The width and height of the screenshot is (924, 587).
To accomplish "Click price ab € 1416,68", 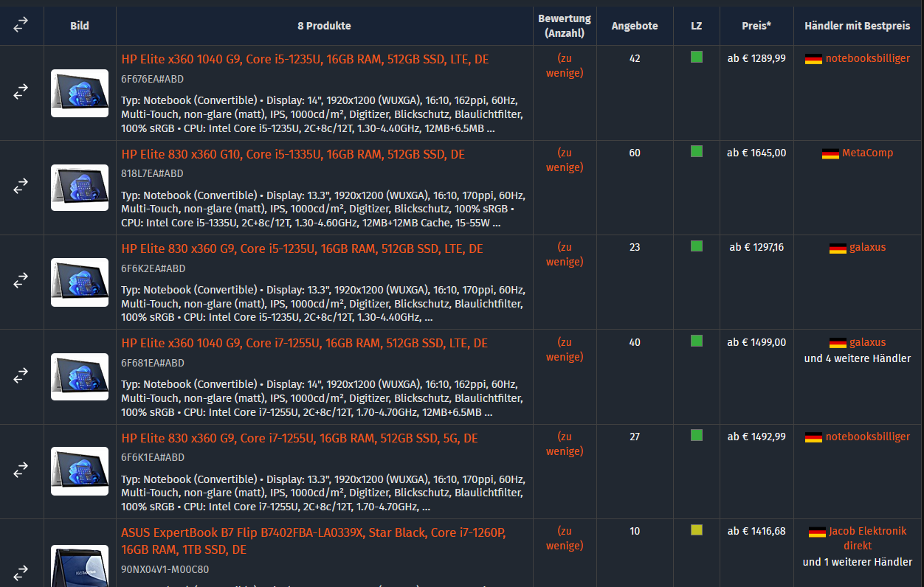I will (756, 531).
